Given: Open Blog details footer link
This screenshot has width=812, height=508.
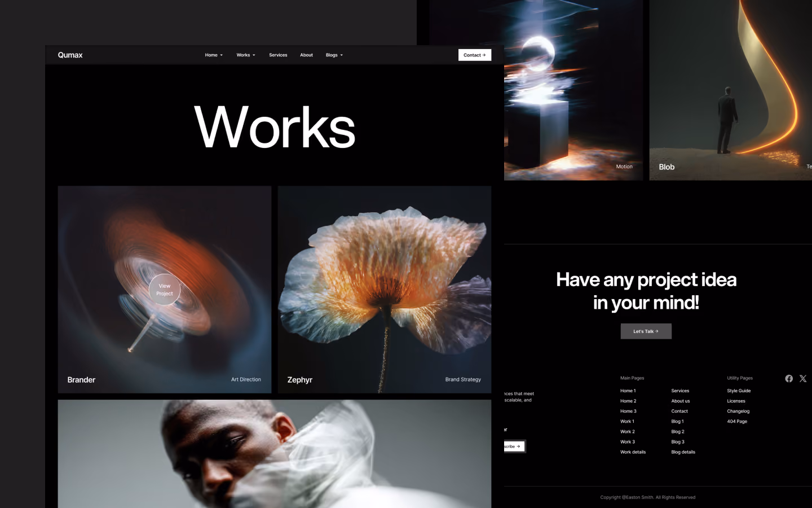Looking at the screenshot, I should (x=683, y=452).
